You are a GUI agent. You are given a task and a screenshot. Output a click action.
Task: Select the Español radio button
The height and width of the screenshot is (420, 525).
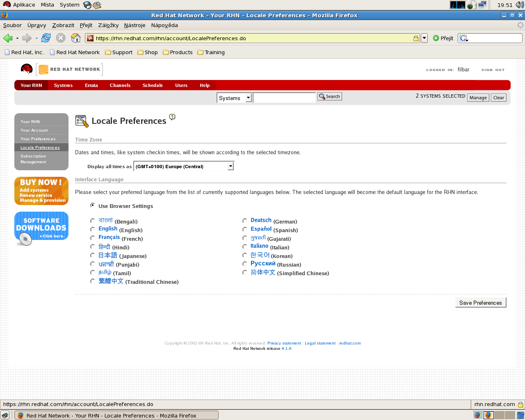(245, 229)
